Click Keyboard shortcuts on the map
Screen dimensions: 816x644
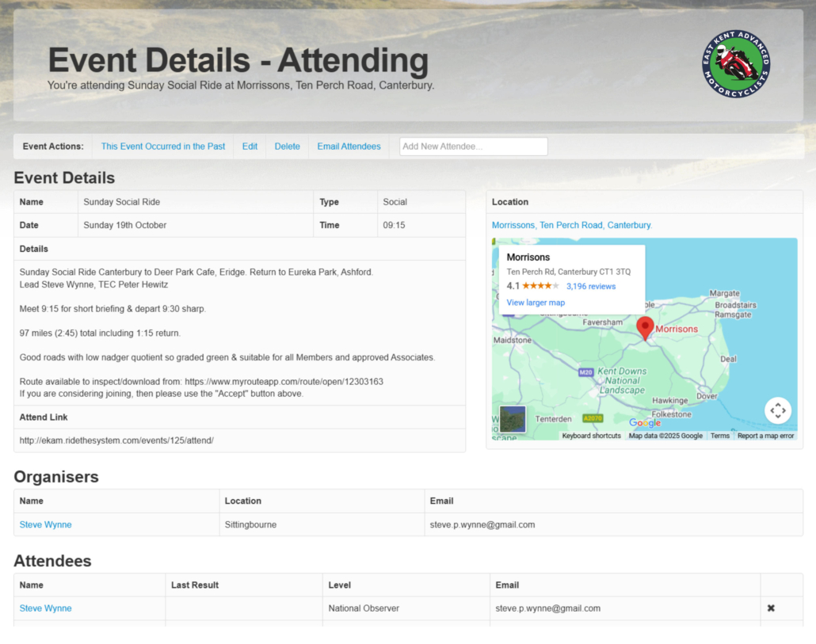coord(591,436)
